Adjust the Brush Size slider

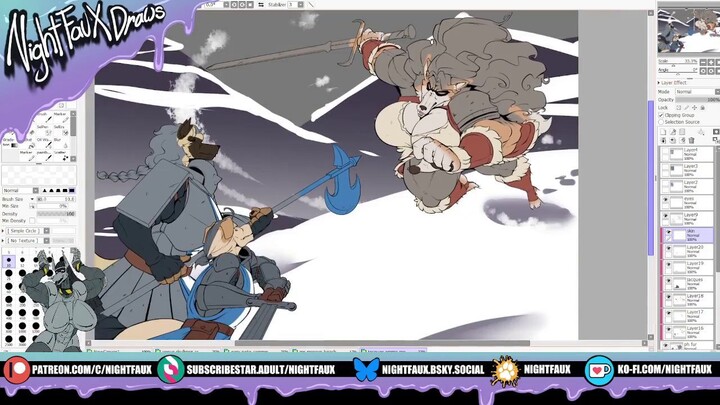pos(56,199)
